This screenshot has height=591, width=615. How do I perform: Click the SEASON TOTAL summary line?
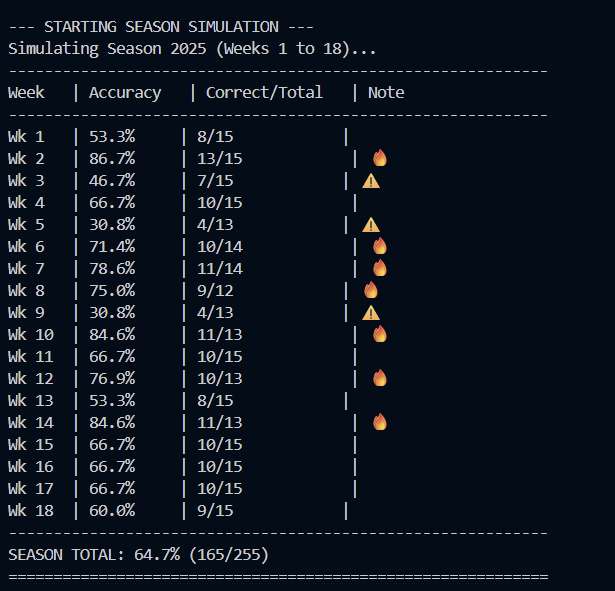coord(138,554)
